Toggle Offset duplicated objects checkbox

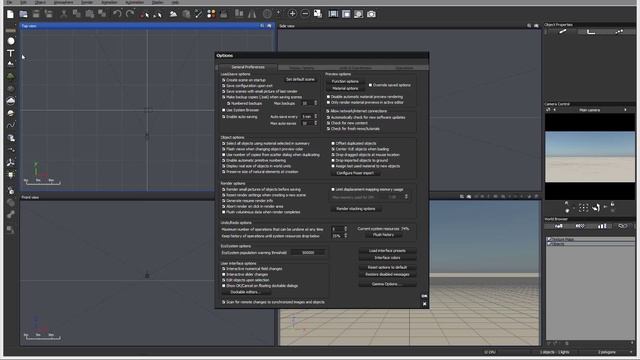pyautogui.click(x=333, y=144)
